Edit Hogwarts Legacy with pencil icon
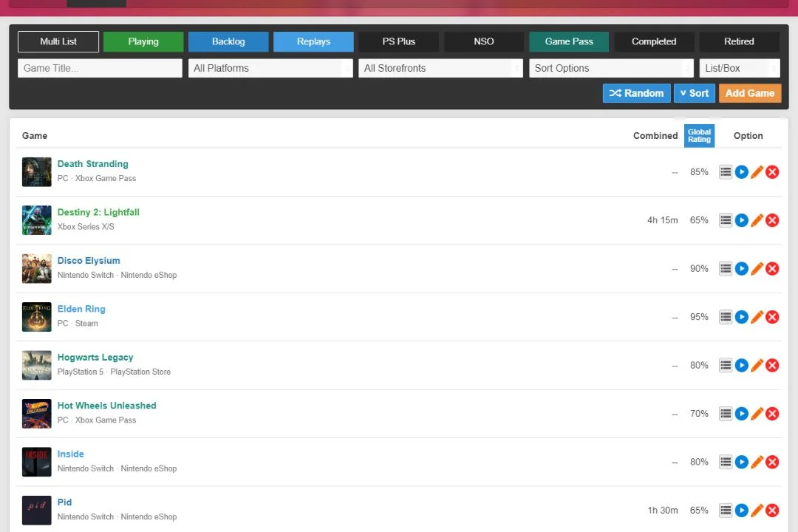The width and height of the screenshot is (798, 532). point(757,366)
